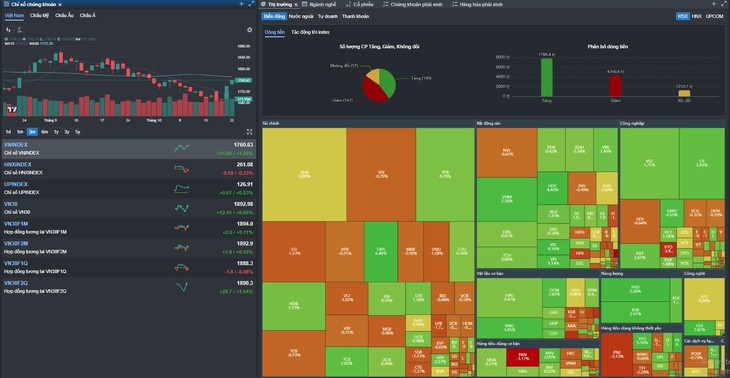The height and width of the screenshot is (378, 730).
Task: Select the VNINDEX row
Action: point(128,148)
